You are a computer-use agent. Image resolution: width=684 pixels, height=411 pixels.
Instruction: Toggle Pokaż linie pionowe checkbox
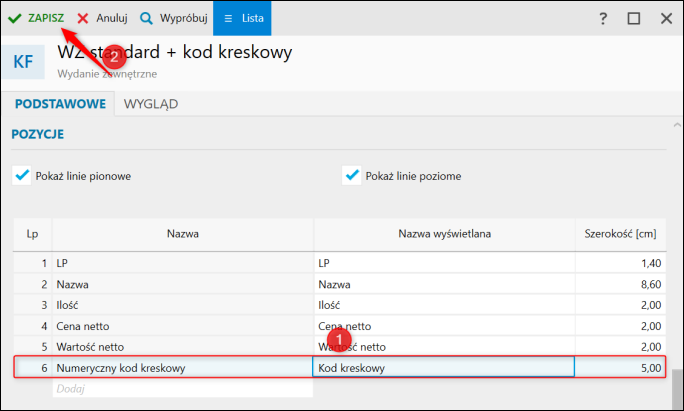coord(22,175)
